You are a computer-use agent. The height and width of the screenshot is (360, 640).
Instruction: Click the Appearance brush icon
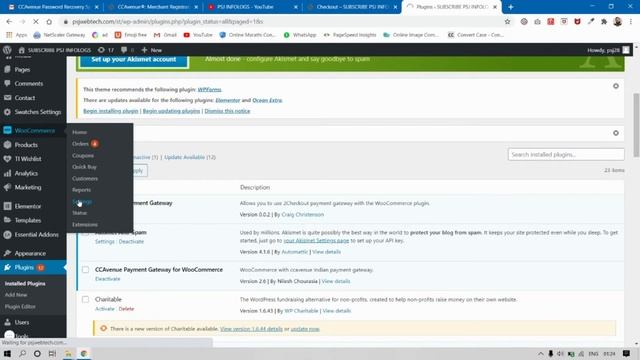[7, 253]
